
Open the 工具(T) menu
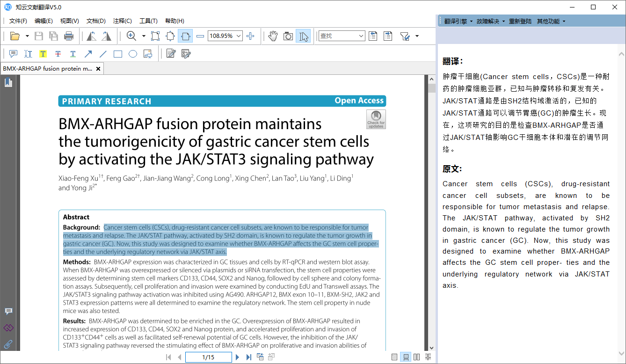(x=148, y=21)
